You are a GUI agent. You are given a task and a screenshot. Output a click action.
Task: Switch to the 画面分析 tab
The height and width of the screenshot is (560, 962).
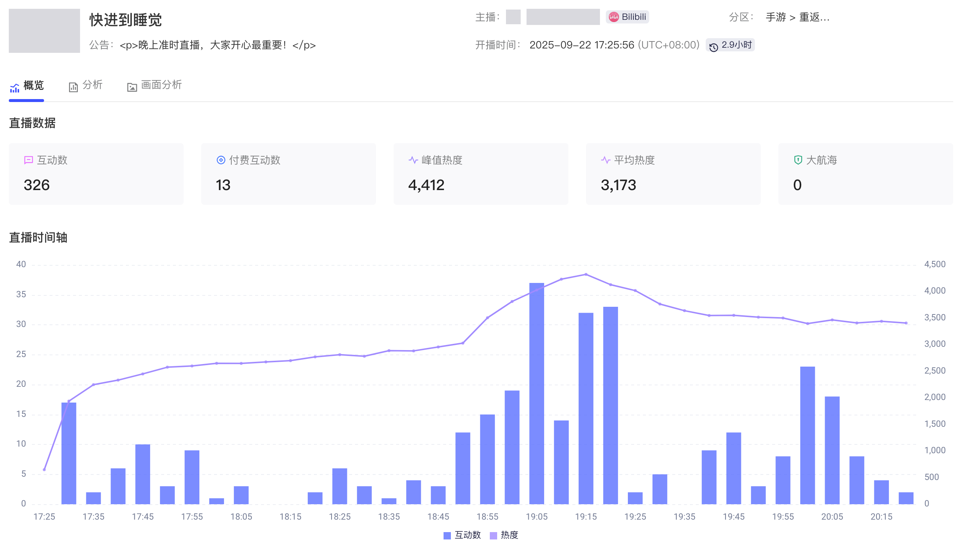click(155, 86)
